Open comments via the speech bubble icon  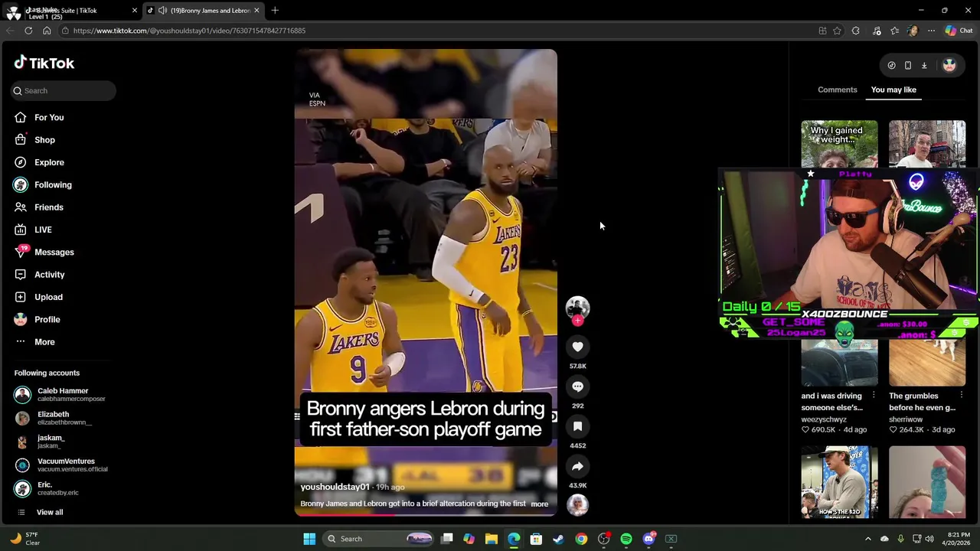[577, 386]
